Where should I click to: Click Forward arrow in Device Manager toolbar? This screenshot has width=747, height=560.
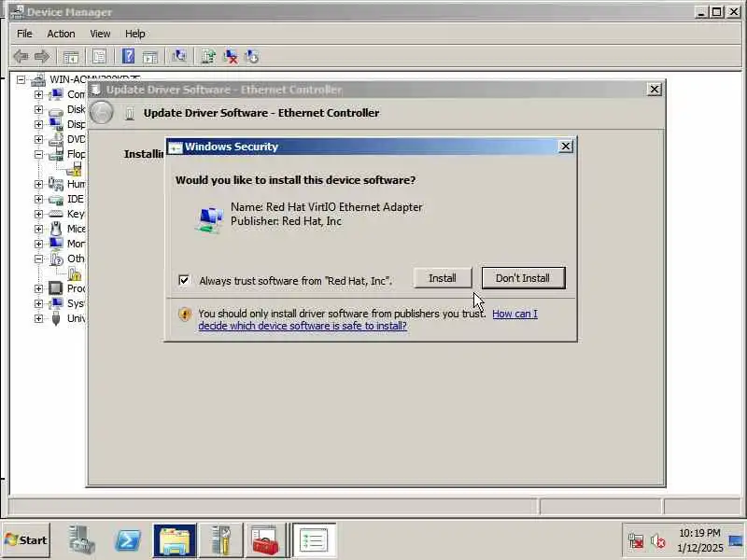[42, 57]
